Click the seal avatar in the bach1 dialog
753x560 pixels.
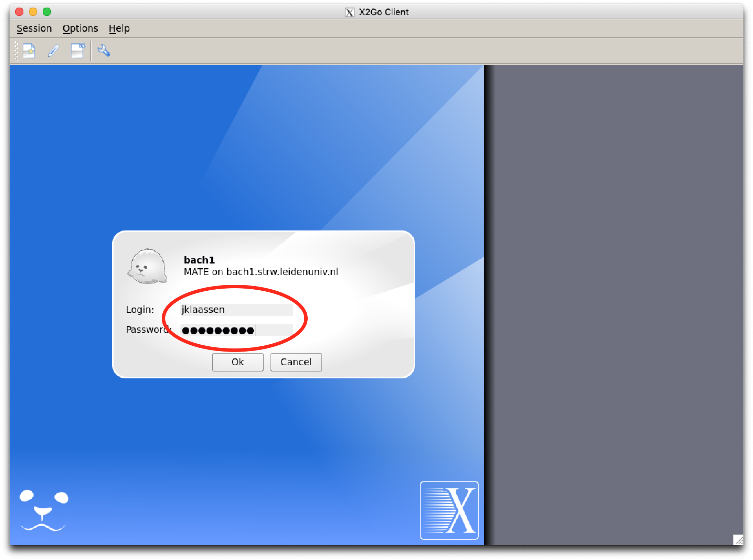(148, 267)
